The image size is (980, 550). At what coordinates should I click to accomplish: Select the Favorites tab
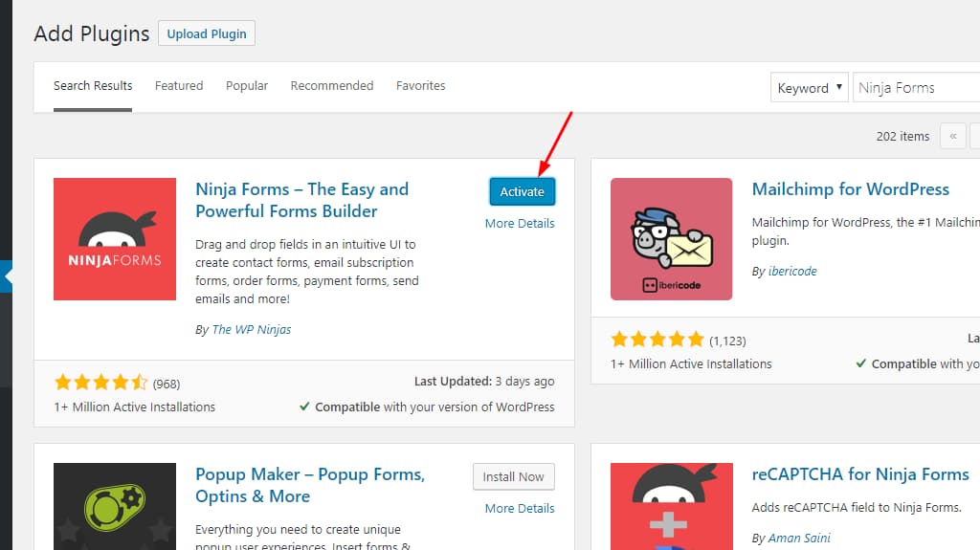pos(421,86)
